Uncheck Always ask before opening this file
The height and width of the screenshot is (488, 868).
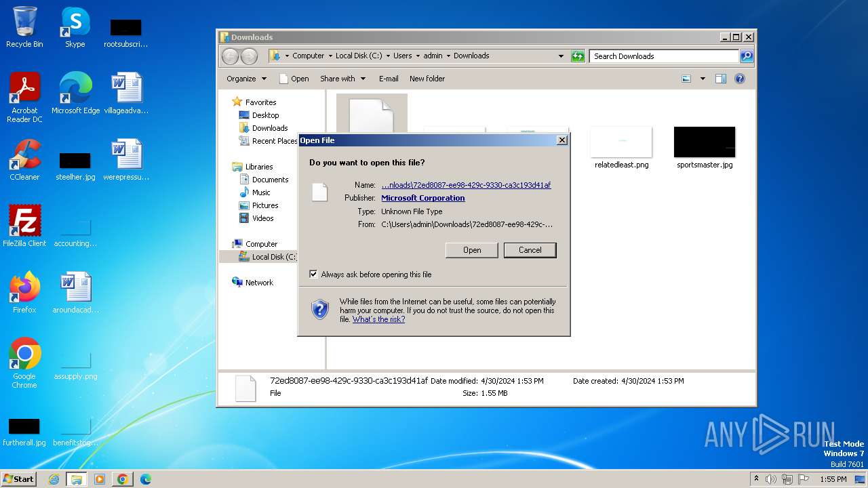313,274
